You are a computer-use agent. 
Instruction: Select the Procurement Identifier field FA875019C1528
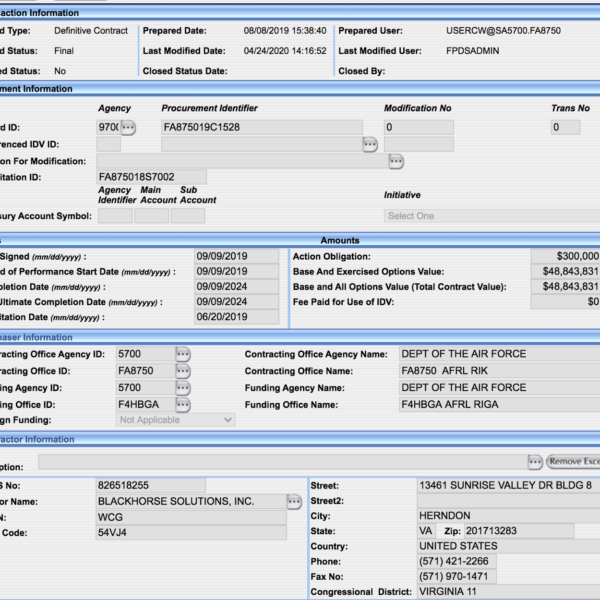click(261, 128)
